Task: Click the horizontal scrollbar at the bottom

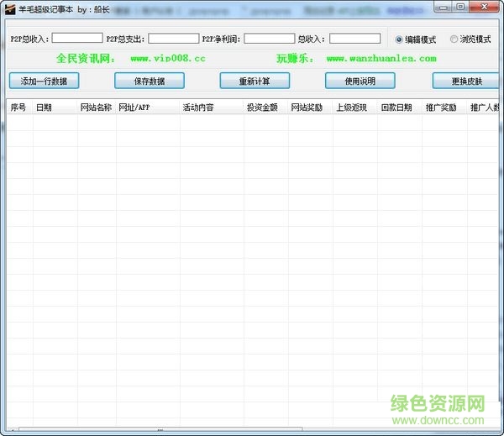Action: [160, 429]
